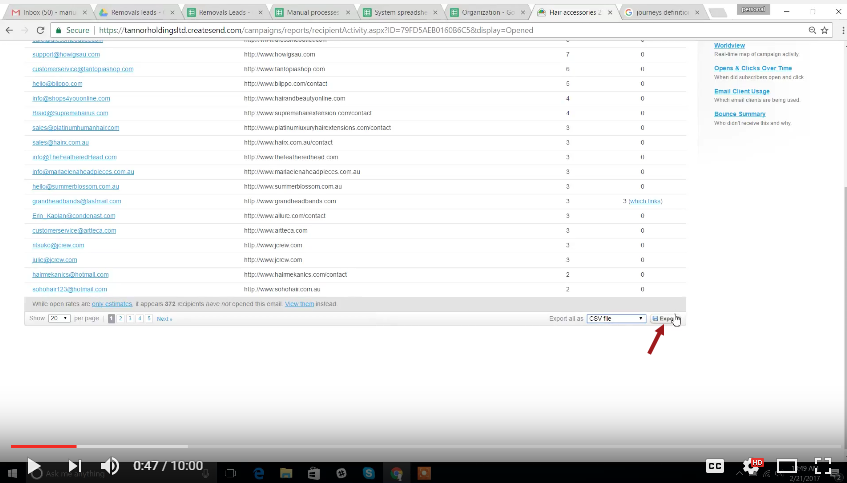Bookmark page with the star icon
Viewport: 847px width, 483px height.
coord(812,30)
